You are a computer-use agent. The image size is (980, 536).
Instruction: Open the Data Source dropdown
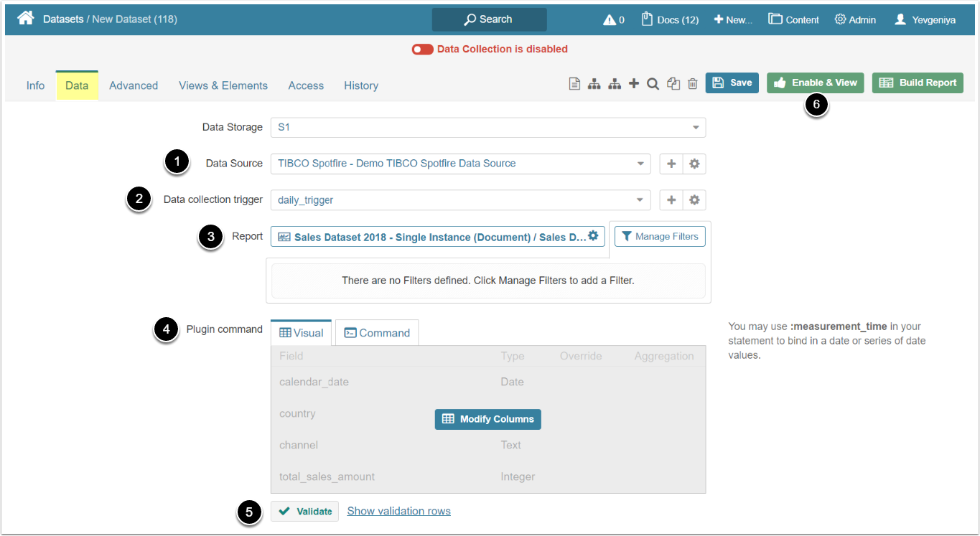click(461, 164)
